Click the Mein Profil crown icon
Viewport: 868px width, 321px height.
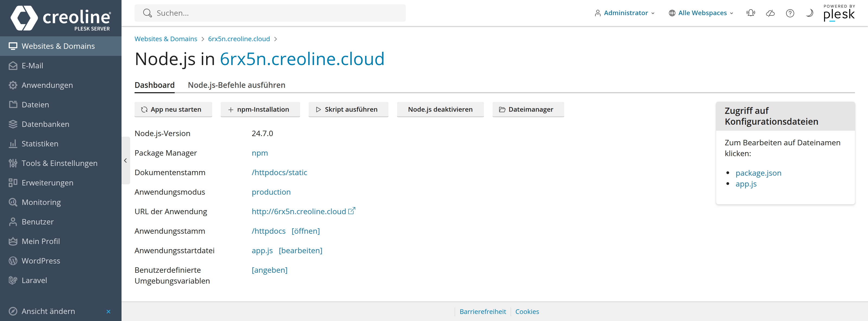(13, 242)
